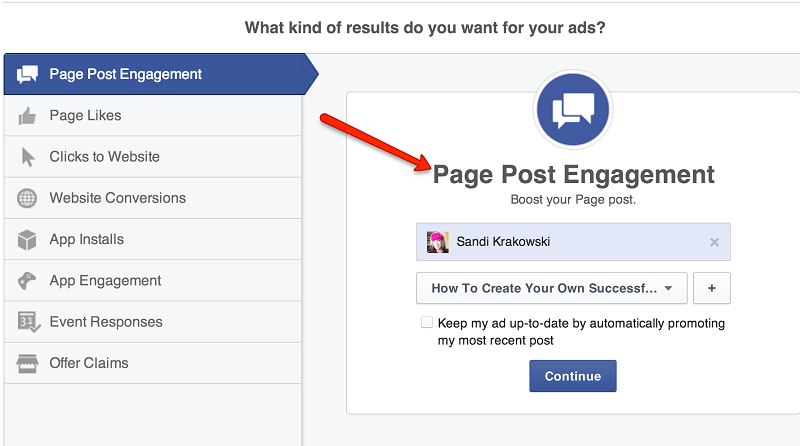Select the Page Post Engagement objective

tap(126, 74)
